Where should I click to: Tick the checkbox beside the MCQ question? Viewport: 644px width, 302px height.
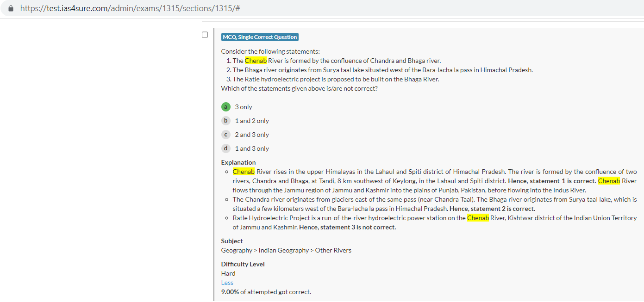point(205,35)
